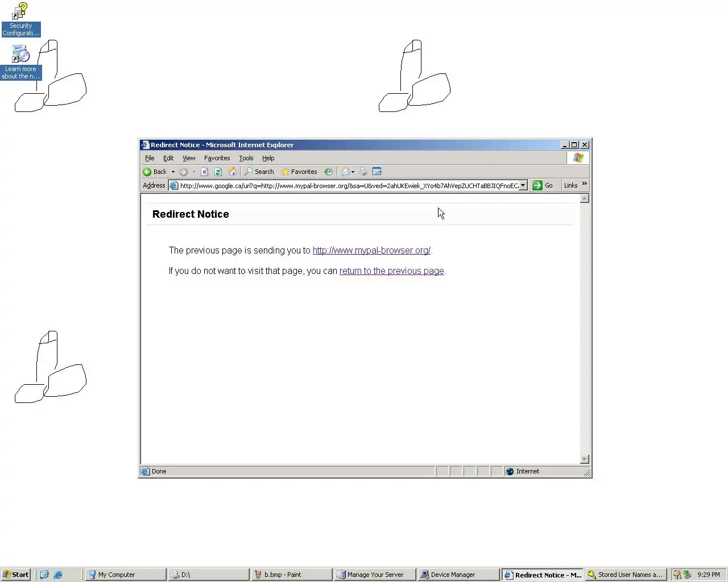Switch to Device Manager taskbar button

(458, 575)
